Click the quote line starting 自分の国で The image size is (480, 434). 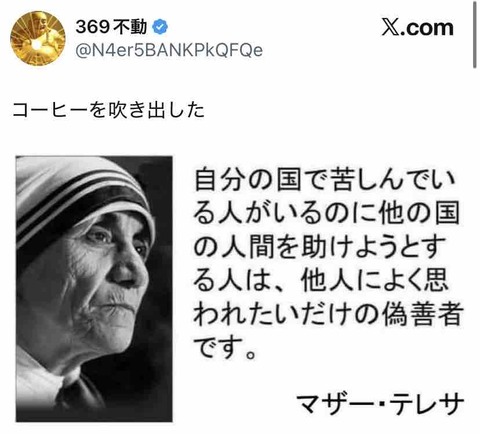tap(325, 180)
